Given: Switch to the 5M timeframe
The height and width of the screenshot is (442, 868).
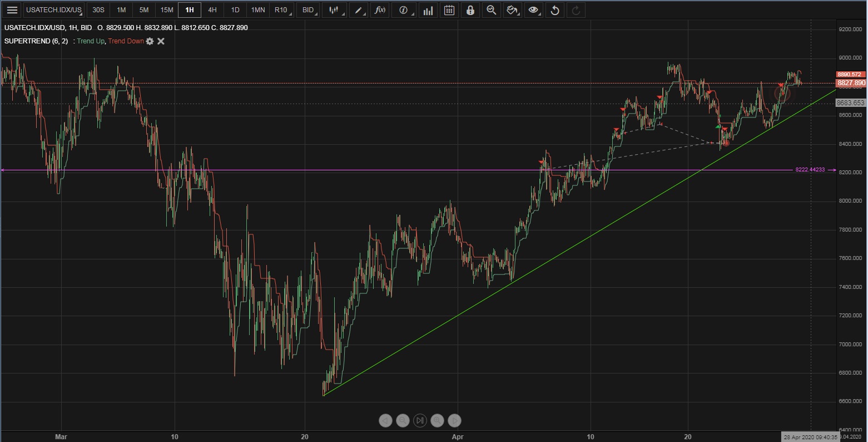Looking at the screenshot, I should [x=144, y=10].
